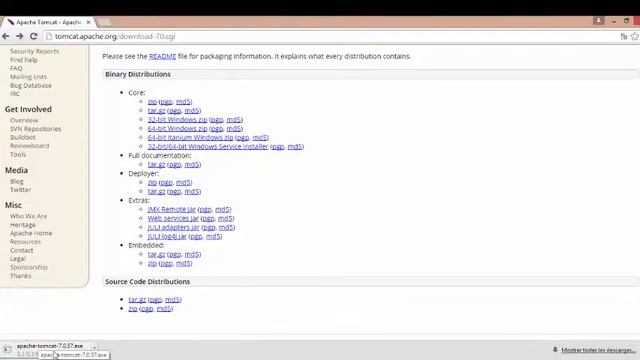Go back to the previous page

click(6, 36)
